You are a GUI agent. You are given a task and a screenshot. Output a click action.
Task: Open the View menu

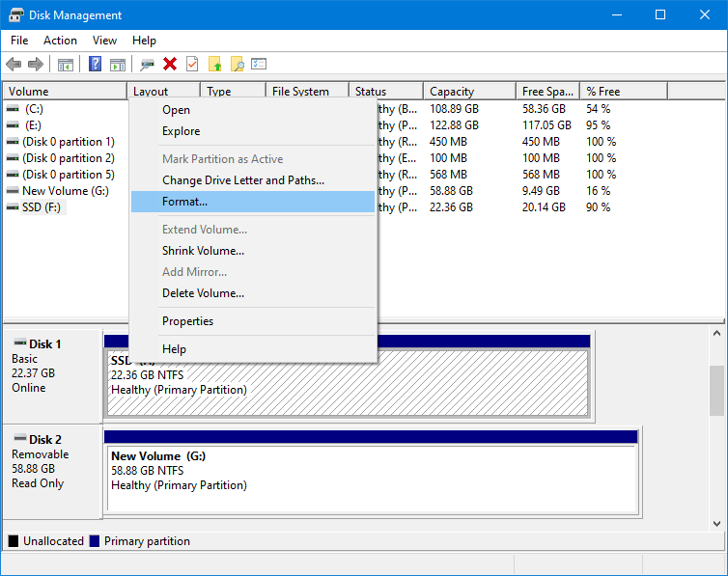point(104,41)
